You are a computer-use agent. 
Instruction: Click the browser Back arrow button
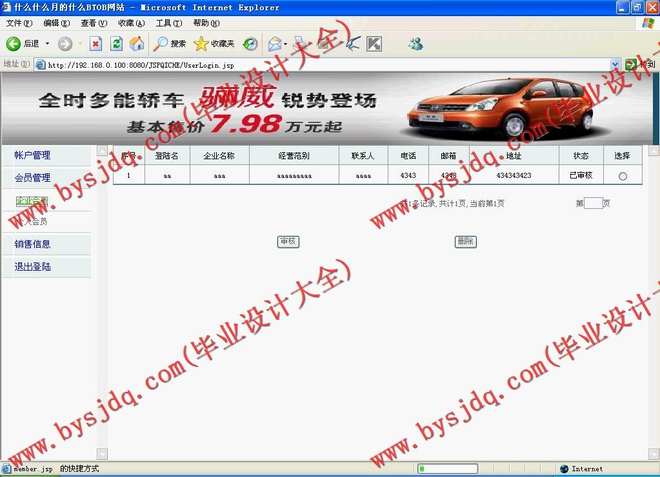pos(14,44)
